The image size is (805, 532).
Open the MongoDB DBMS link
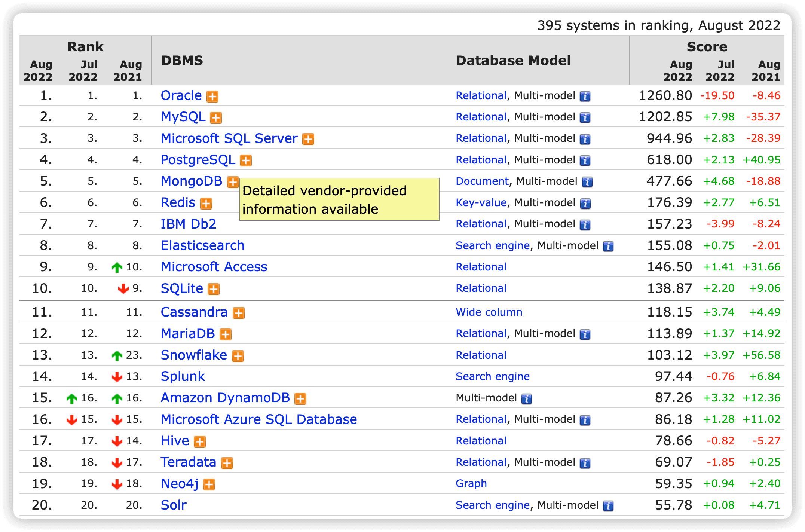(x=192, y=181)
